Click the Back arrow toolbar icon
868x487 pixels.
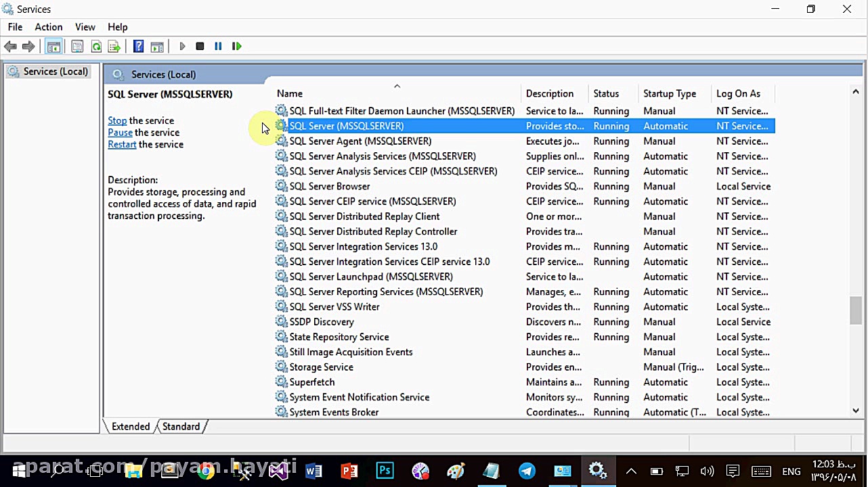pos(10,46)
